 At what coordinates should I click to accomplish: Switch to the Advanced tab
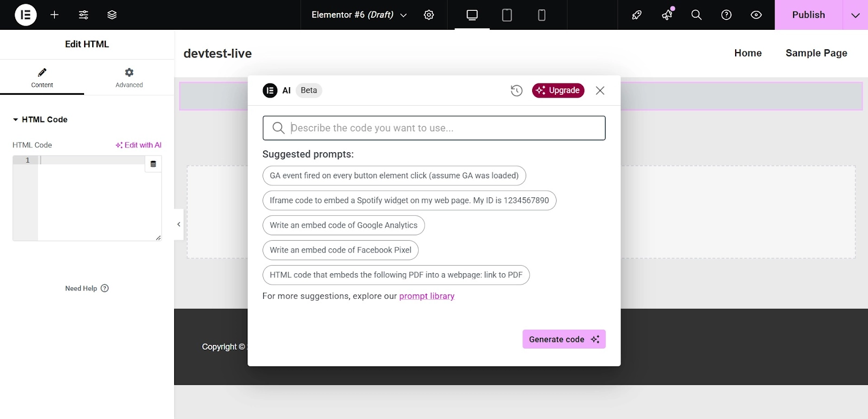tap(129, 78)
